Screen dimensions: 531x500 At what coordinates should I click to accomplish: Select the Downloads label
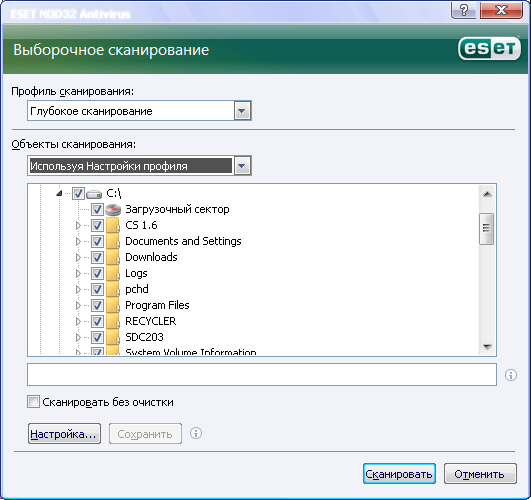click(151, 257)
